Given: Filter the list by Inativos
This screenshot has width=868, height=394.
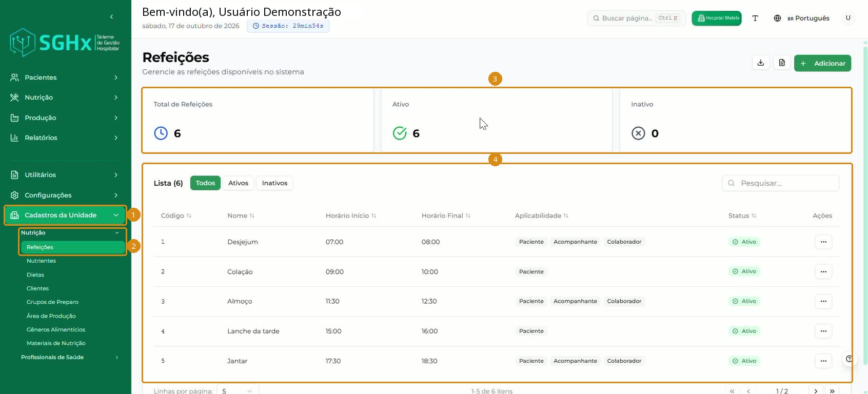Looking at the screenshot, I should click(274, 183).
